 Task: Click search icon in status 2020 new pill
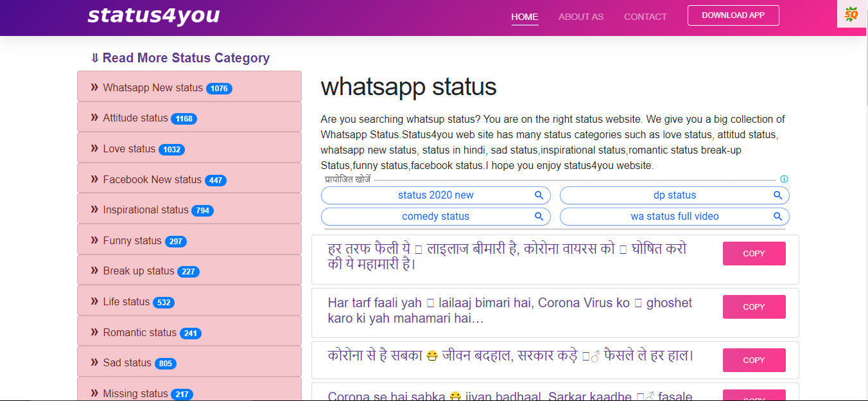point(539,195)
